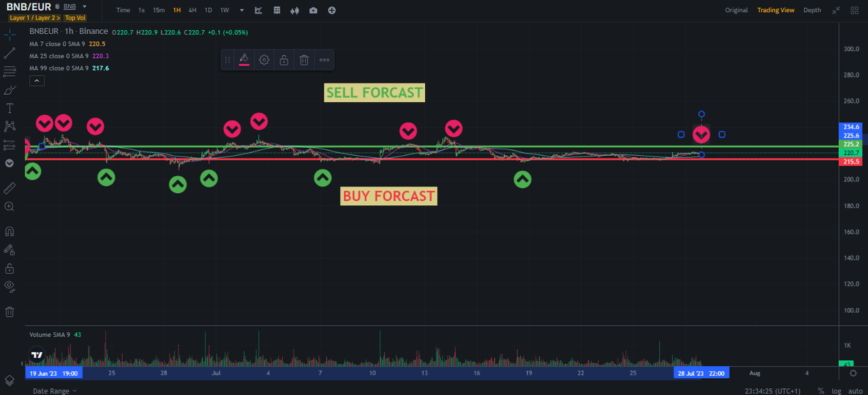This screenshot has width=868, height=395.
Task: Change drawing color with paint bucket swatch
Action: pyautogui.click(x=243, y=60)
